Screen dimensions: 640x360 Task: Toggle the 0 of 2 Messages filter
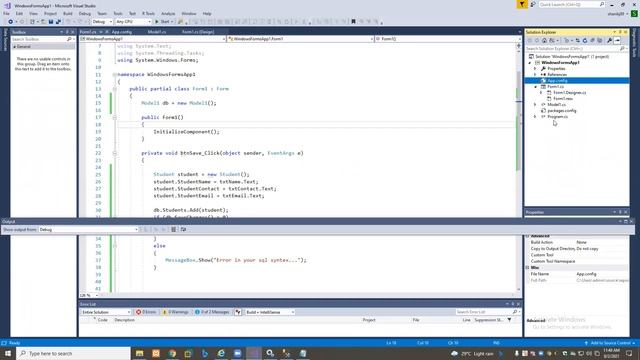tap(212, 312)
